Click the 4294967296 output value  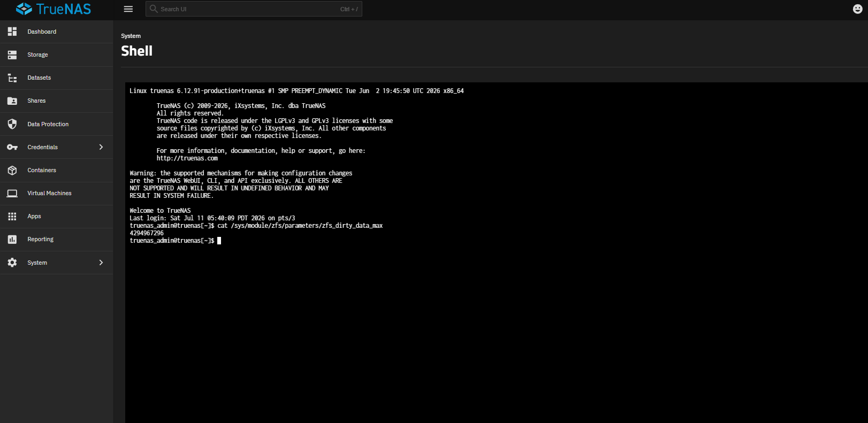147,233
